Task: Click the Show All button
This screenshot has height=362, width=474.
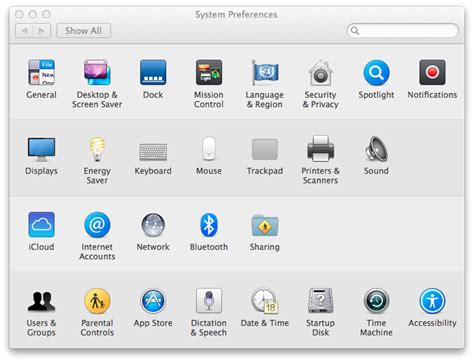Action: (x=83, y=31)
